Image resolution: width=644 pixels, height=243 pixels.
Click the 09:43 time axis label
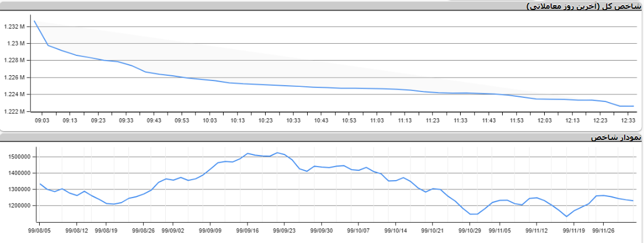tap(154, 121)
